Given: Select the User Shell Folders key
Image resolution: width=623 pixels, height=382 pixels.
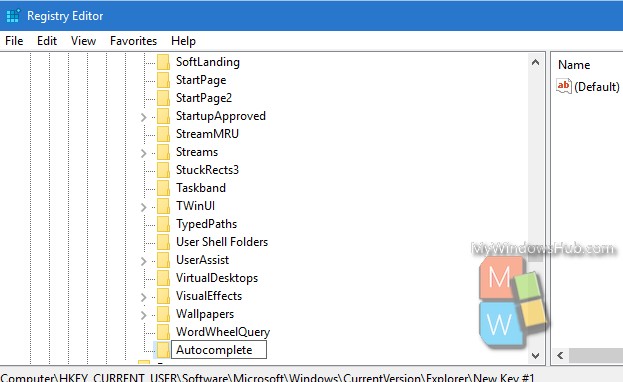Looking at the screenshot, I should (x=222, y=242).
